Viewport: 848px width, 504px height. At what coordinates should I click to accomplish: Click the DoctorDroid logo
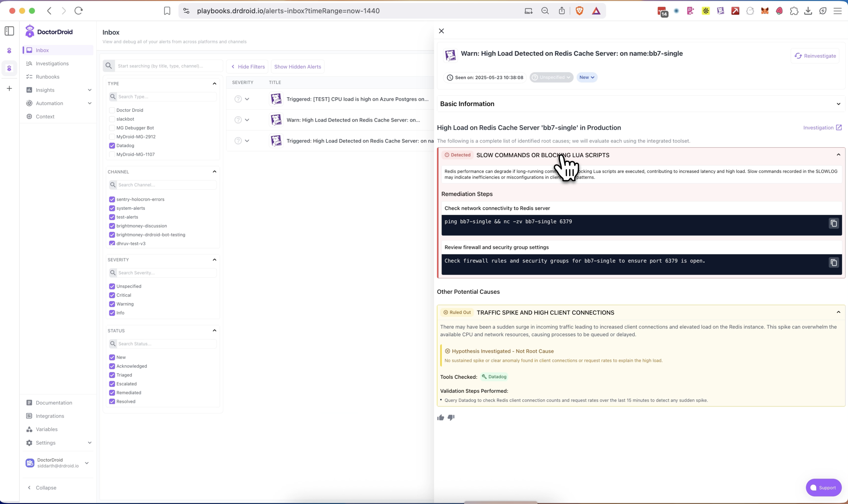49,32
